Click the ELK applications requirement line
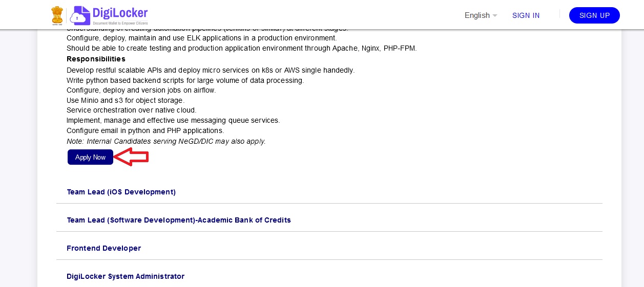644x287 pixels. click(201, 38)
